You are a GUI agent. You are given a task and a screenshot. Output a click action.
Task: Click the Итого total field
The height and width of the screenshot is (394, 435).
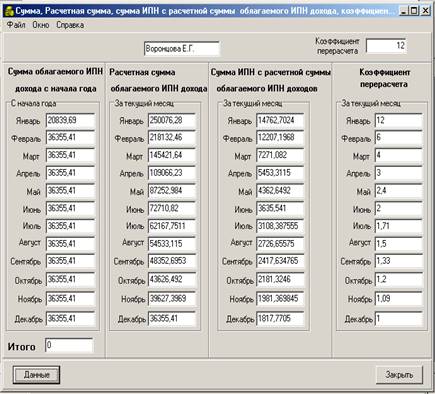click(x=69, y=345)
